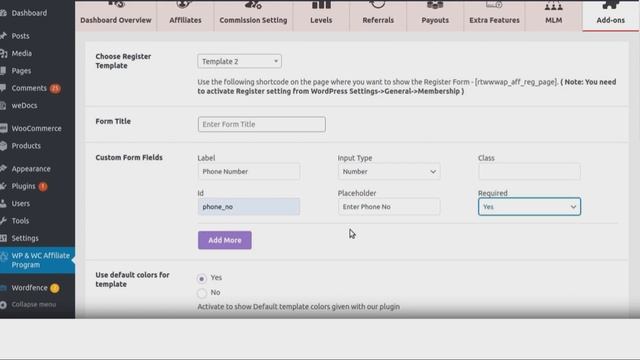Open the Input Type dropdown
The image size is (640, 360).
(x=389, y=171)
